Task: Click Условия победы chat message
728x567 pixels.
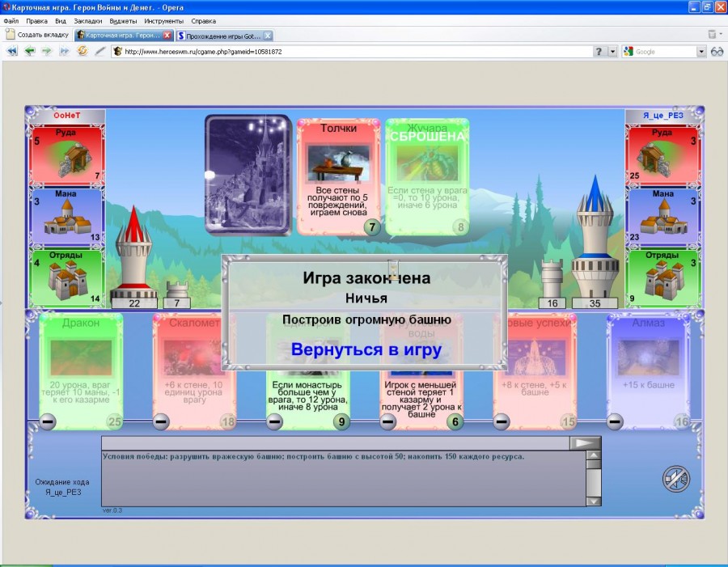Action: click(x=313, y=456)
